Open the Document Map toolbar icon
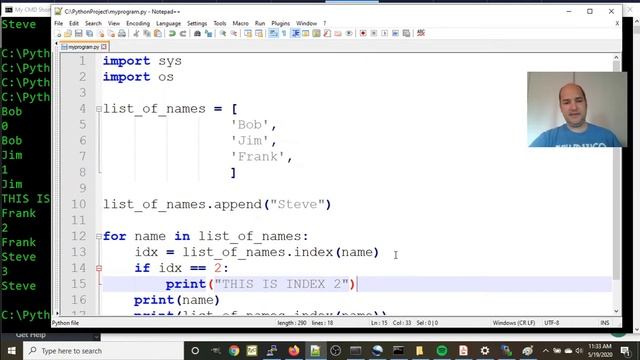 (316, 33)
